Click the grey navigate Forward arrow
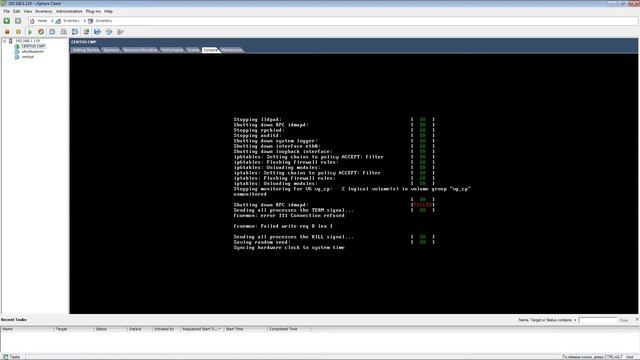This screenshot has height=360, width=640. point(18,21)
